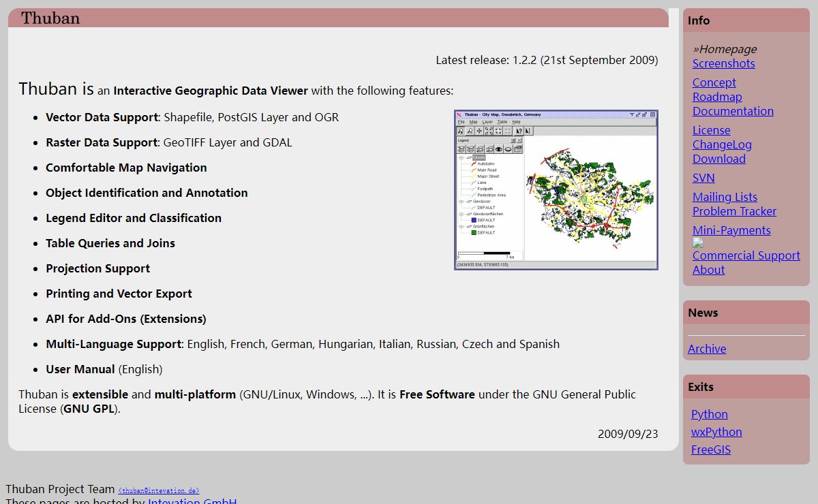Click the Vector Data Support feature line
The image size is (818, 504).
pos(192,117)
